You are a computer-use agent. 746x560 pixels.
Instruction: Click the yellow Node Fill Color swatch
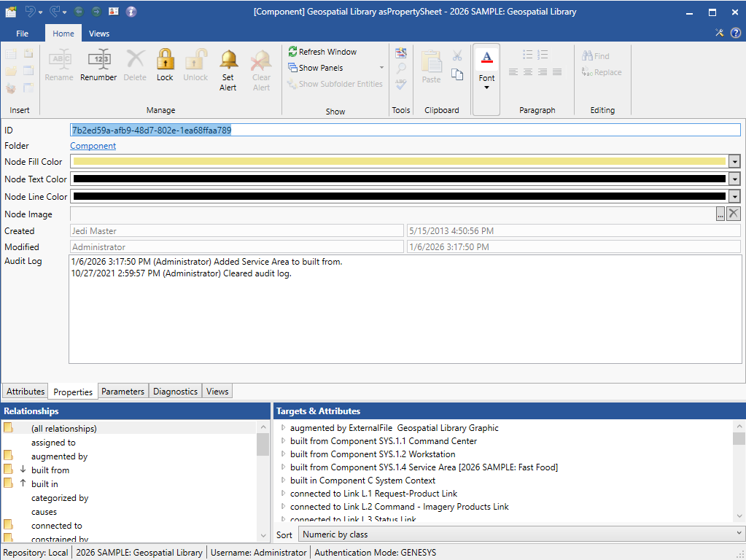(x=399, y=162)
